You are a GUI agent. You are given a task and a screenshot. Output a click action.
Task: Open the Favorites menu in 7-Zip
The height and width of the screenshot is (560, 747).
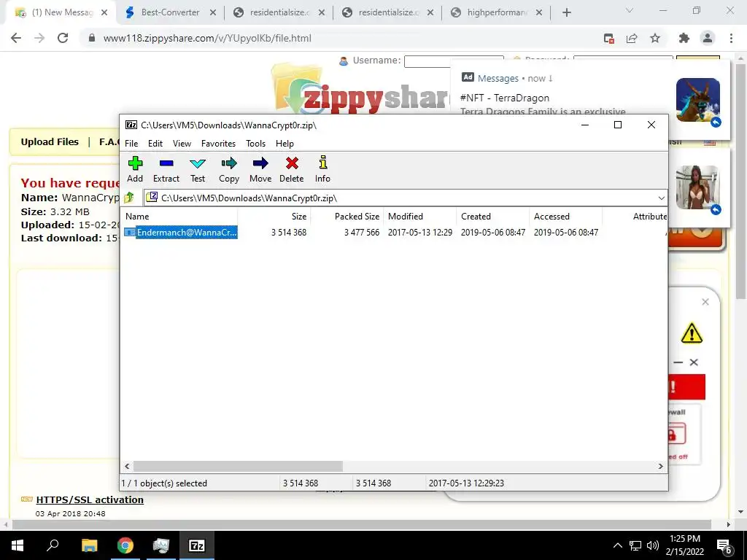tap(218, 144)
